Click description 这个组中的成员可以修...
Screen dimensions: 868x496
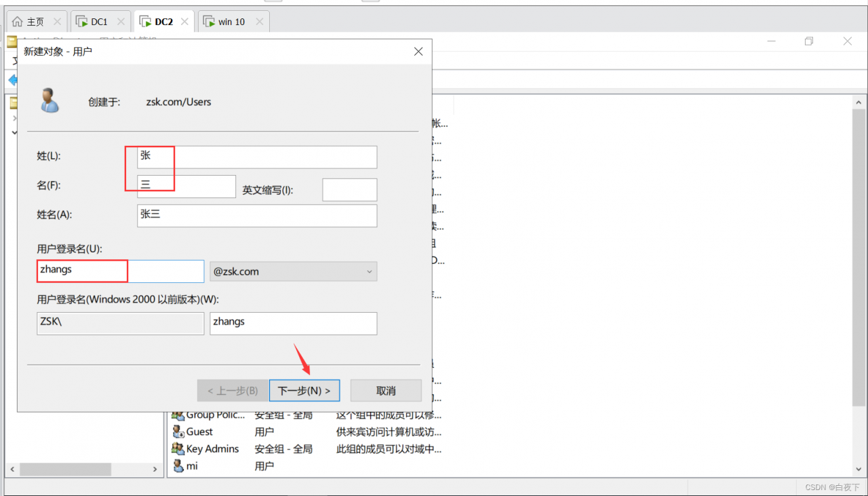pos(389,415)
